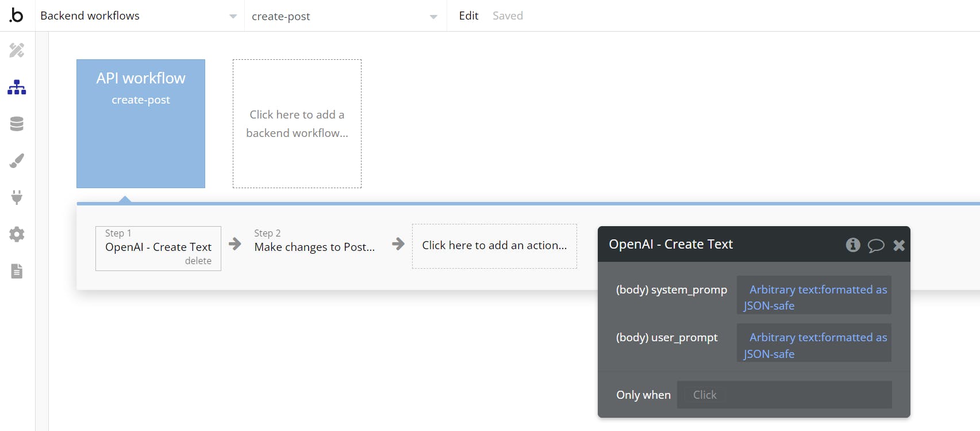Open the Edit menu
980x431 pixels.
468,16
